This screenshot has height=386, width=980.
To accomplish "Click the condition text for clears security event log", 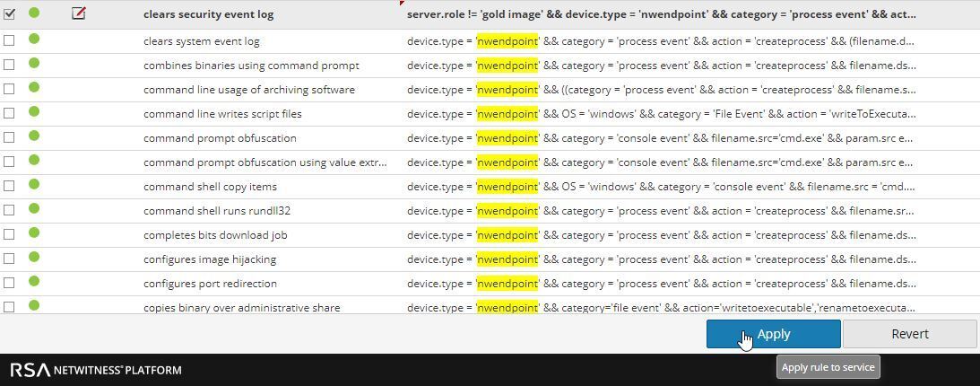I will coord(661,14).
